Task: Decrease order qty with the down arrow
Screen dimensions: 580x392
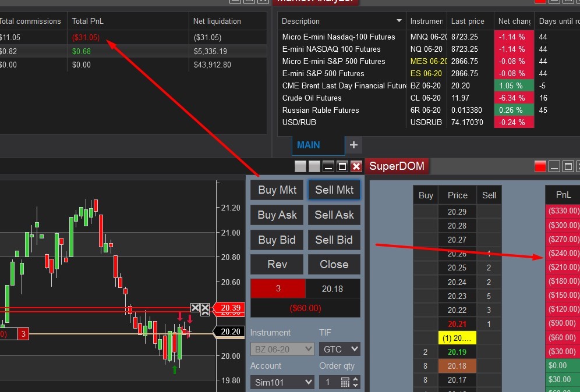Action: [x=355, y=385]
